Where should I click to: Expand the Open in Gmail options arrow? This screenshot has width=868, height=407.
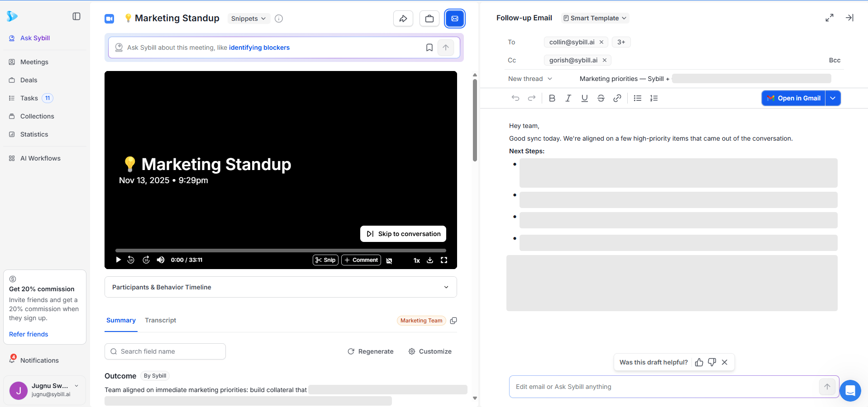[x=833, y=98]
